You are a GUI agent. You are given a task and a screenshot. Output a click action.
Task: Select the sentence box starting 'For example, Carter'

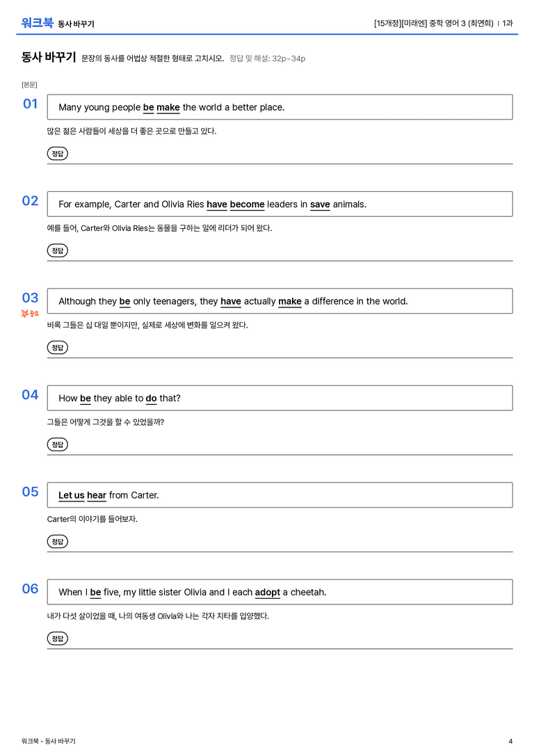tap(280, 204)
